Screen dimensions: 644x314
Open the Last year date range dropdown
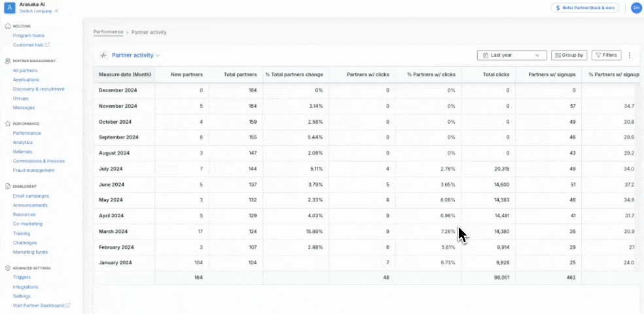pyautogui.click(x=512, y=55)
